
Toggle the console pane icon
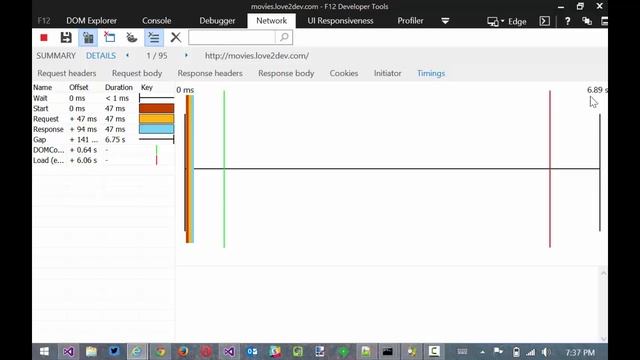pyautogui.click(x=544, y=21)
